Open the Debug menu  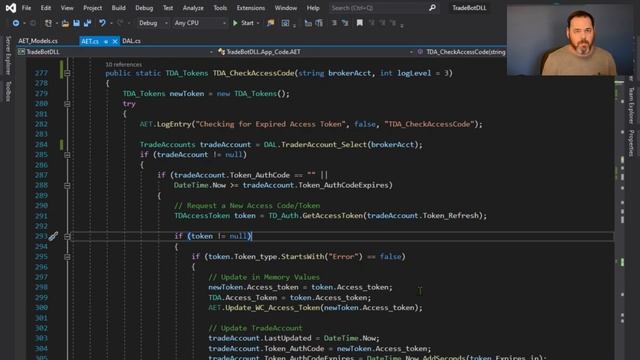coord(144,8)
